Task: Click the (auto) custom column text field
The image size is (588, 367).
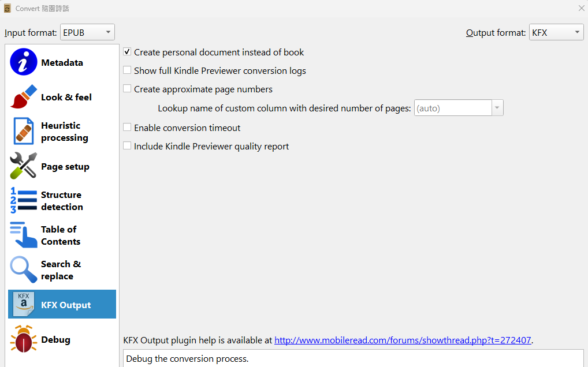Action: [453, 108]
